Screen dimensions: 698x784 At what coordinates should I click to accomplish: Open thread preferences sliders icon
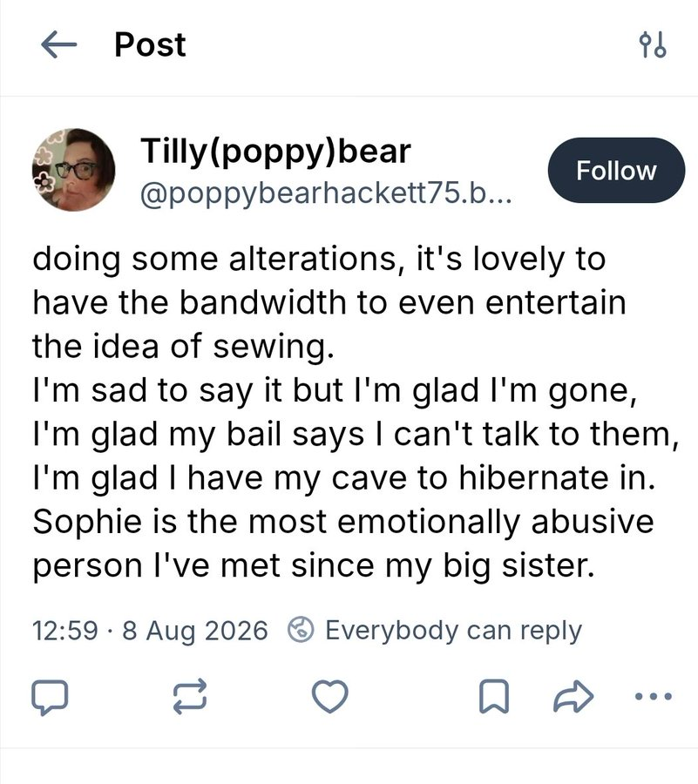pos(653,45)
